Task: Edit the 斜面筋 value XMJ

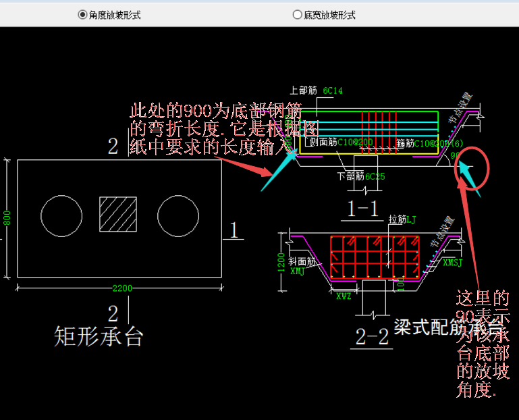Action: [x=297, y=271]
